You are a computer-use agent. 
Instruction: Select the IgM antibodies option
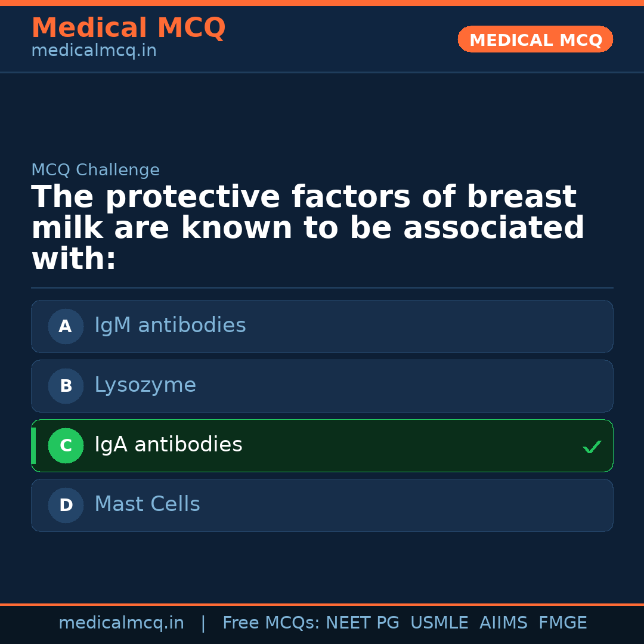[x=170, y=326]
